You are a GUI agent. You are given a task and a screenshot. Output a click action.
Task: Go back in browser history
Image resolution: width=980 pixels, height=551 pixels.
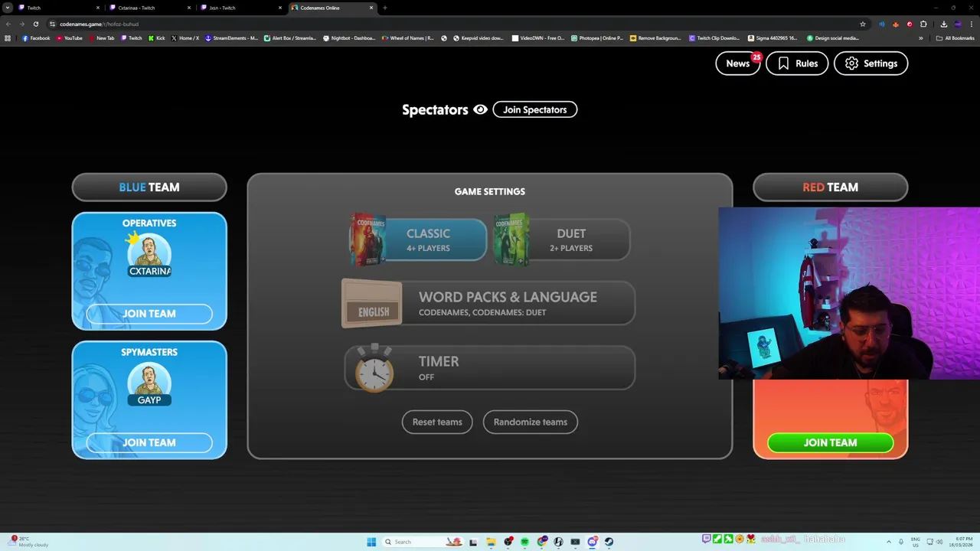(x=8, y=24)
